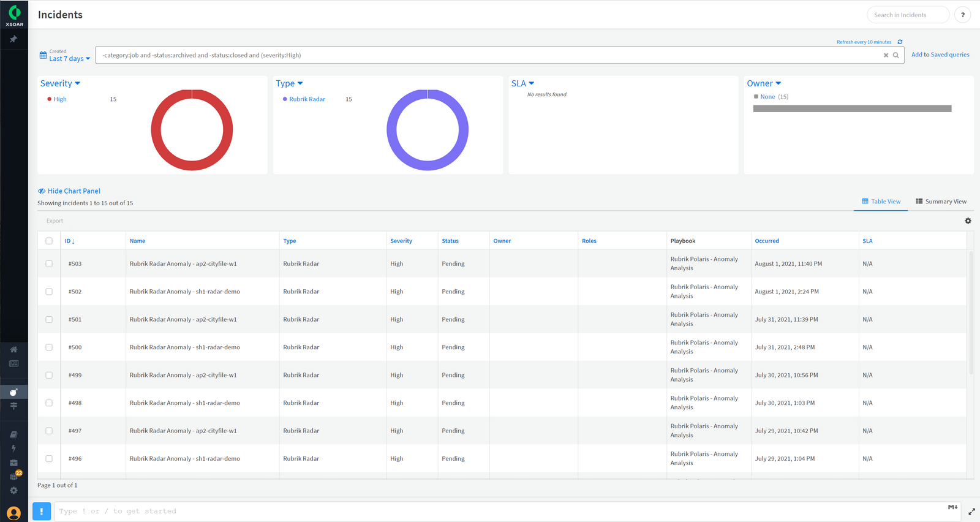Click Add to Saved queries link
980x522 pixels.
pos(940,55)
